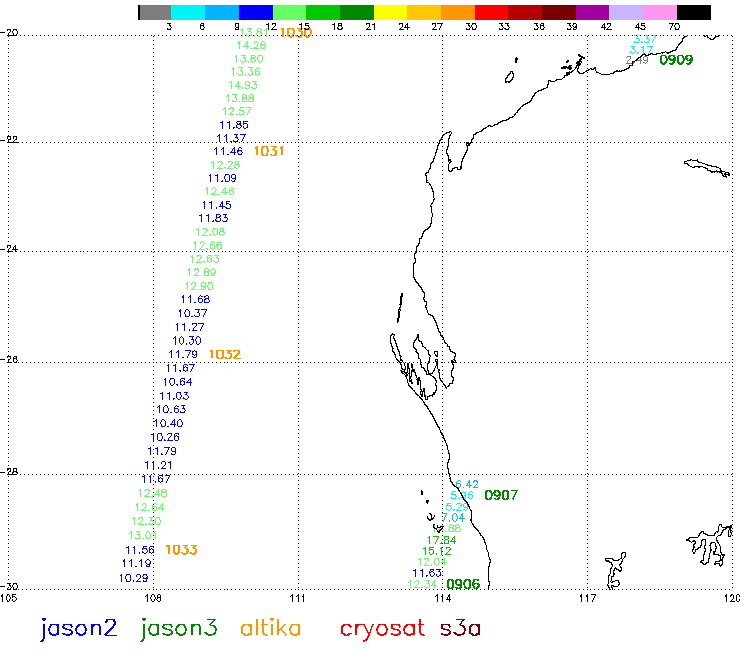This screenshot has width=740, height=650.
Task: Select the wave height value 14.93
Action: tap(243, 85)
